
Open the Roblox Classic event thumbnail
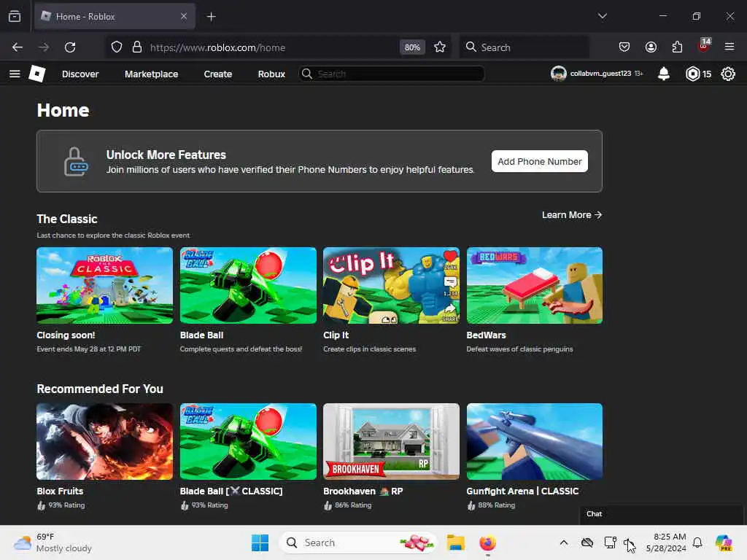tap(105, 285)
